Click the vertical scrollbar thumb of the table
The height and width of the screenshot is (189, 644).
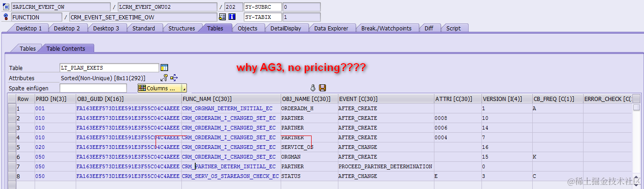(x=637, y=107)
